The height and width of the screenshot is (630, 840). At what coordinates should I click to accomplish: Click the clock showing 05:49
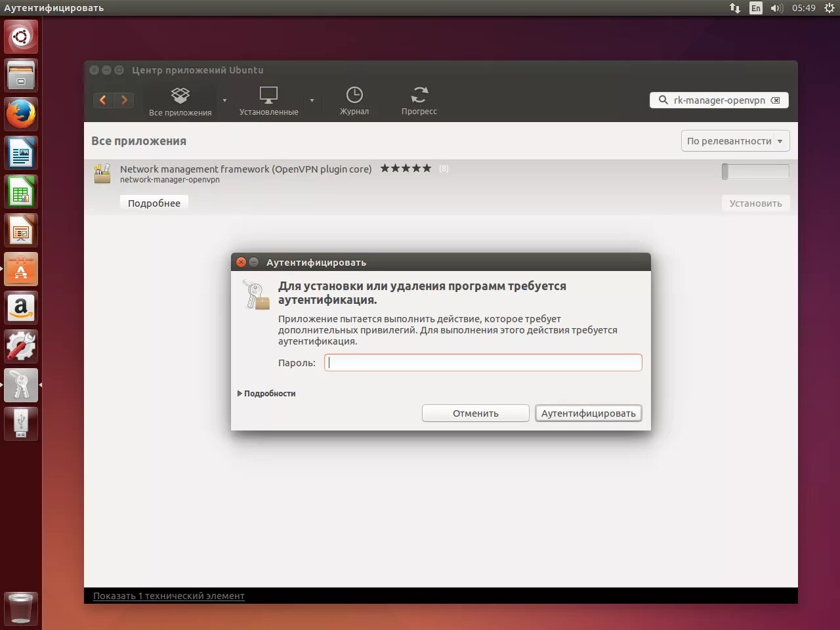803,8
